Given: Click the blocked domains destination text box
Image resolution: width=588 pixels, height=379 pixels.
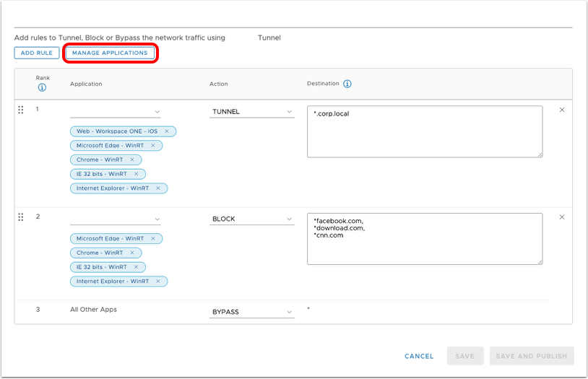Looking at the screenshot, I should [424, 238].
